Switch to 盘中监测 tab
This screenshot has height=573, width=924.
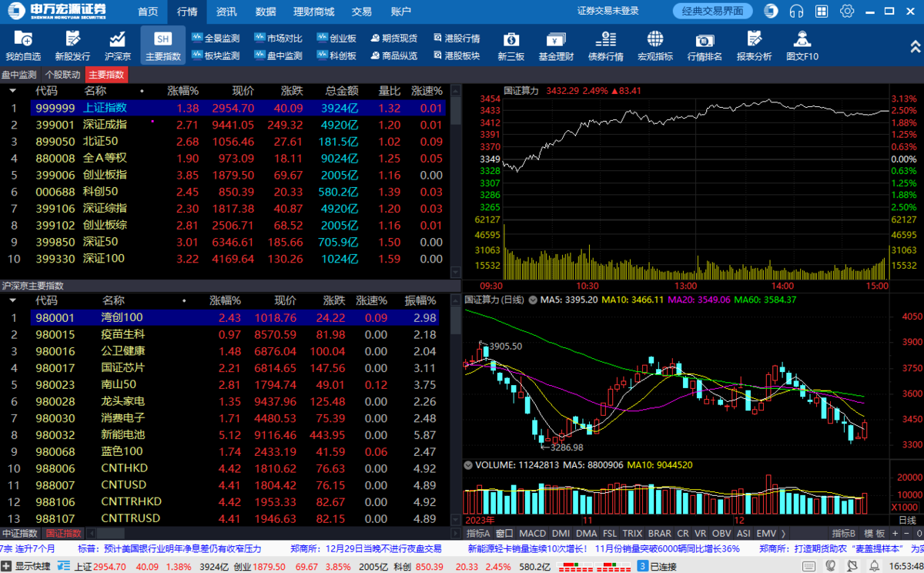pyautogui.click(x=19, y=75)
